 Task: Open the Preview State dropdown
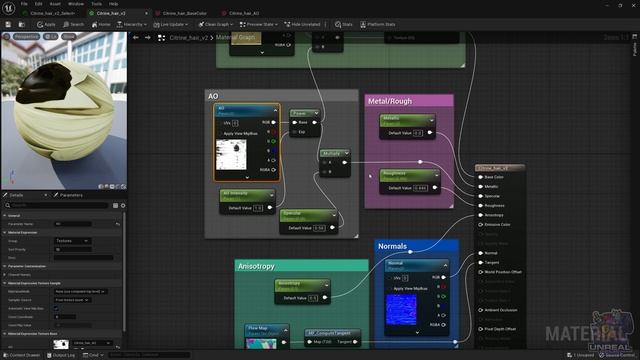pyautogui.click(x=259, y=24)
